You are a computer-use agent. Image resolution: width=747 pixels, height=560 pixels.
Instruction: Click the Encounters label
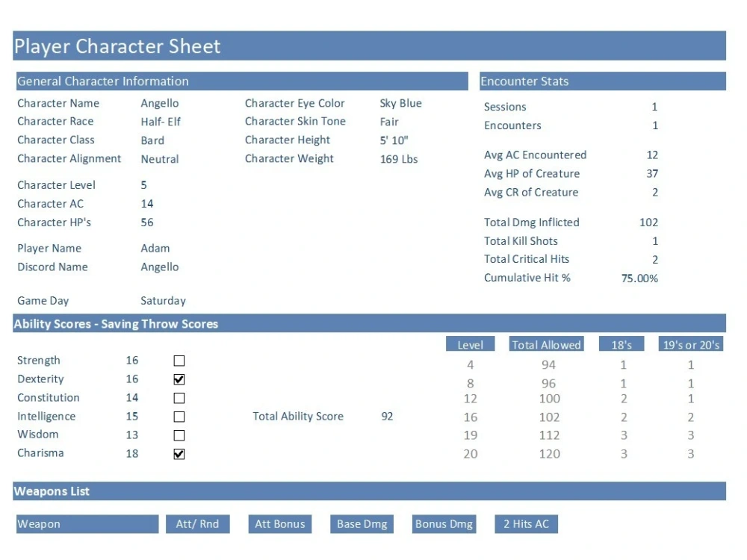pyautogui.click(x=512, y=125)
